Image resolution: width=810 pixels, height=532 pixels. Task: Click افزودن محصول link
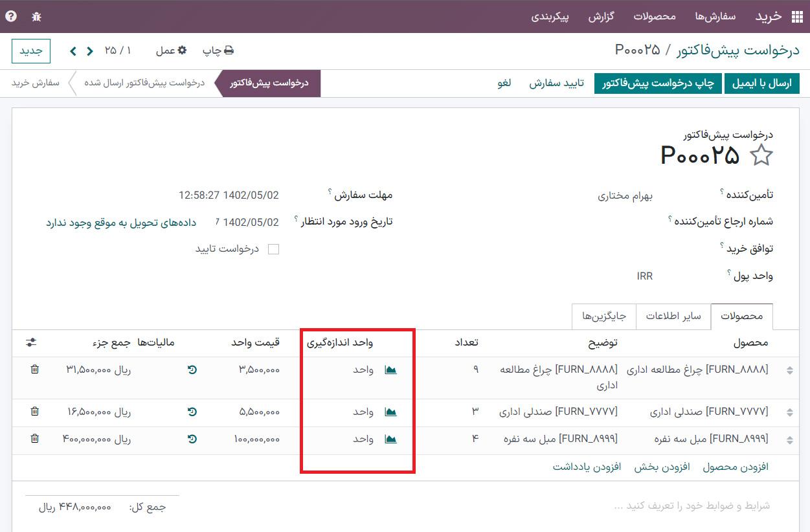(736, 467)
